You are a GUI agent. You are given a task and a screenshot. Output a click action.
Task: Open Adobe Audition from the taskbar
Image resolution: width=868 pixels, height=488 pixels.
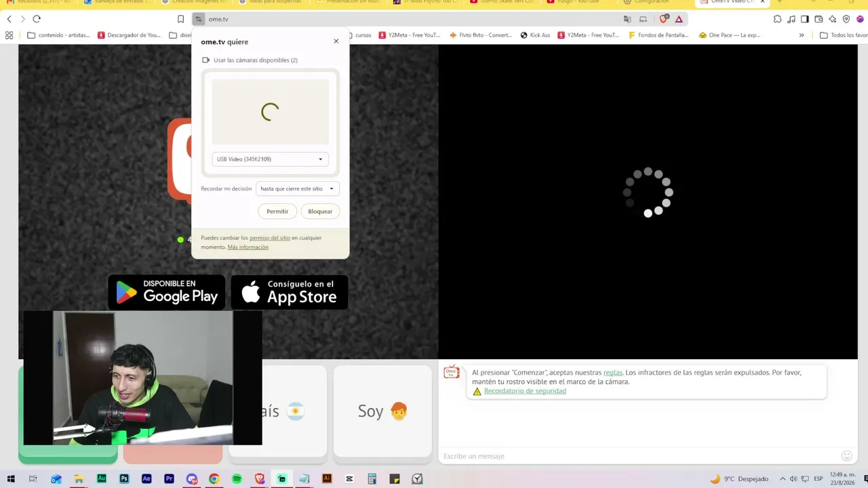102,479
